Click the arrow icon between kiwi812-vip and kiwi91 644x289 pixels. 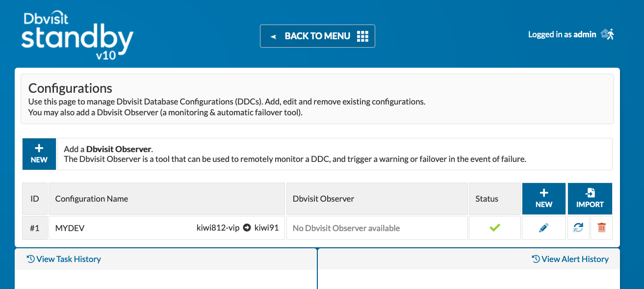coord(247,228)
